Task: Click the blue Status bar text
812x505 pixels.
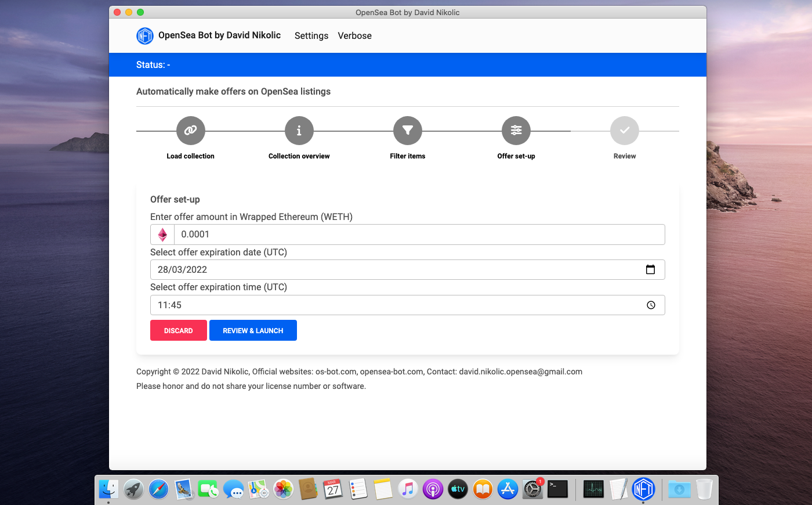Action: (153, 65)
